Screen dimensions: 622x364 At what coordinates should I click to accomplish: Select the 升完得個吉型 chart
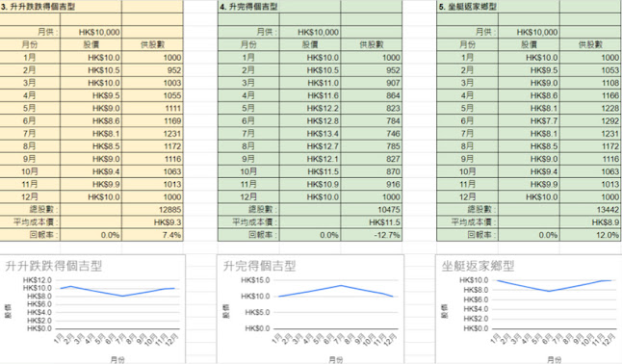[x=311, y=309]
